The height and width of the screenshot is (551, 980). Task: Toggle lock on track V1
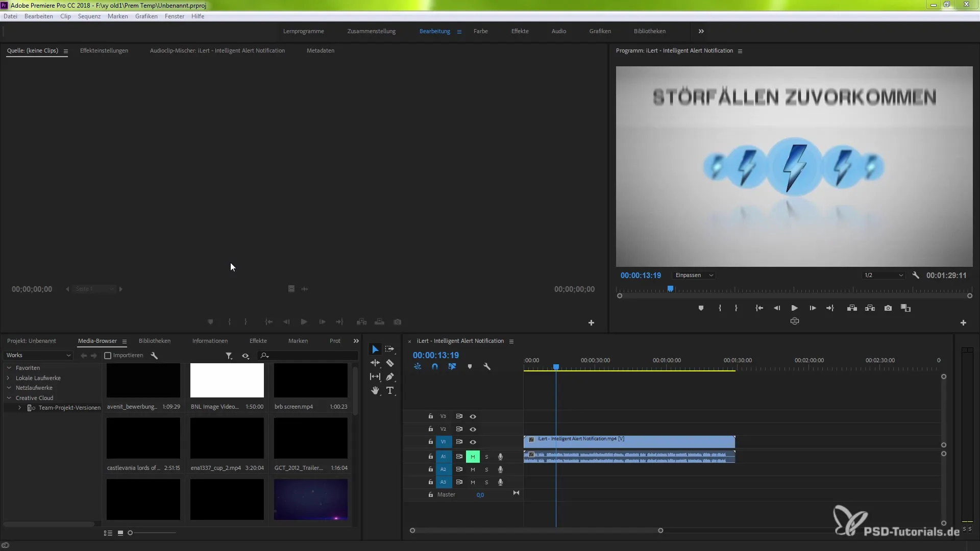click(430, 442)
